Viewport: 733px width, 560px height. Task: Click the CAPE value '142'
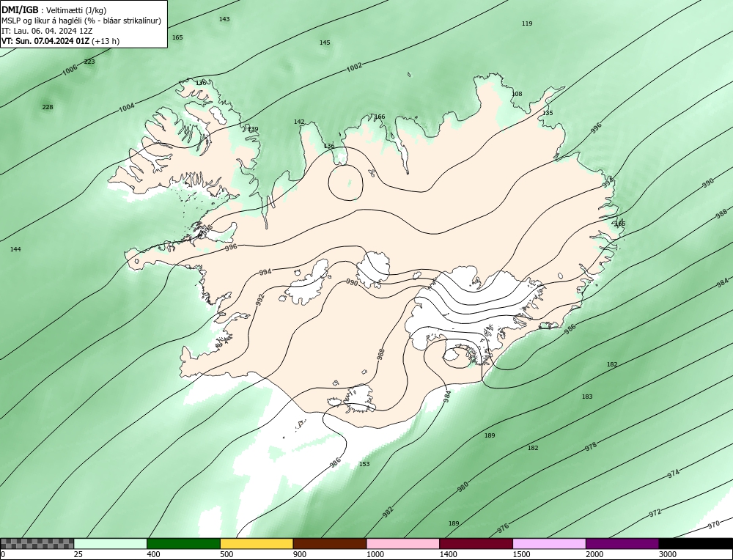(299, 122)
